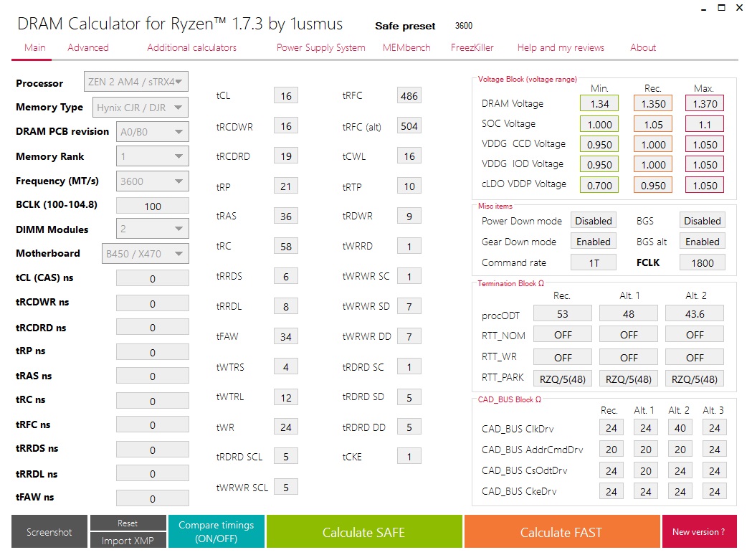Click RTT_PARK Rec. RZQ/5(48) value
This screenshot has height=560, width=752.
[563, 379]
